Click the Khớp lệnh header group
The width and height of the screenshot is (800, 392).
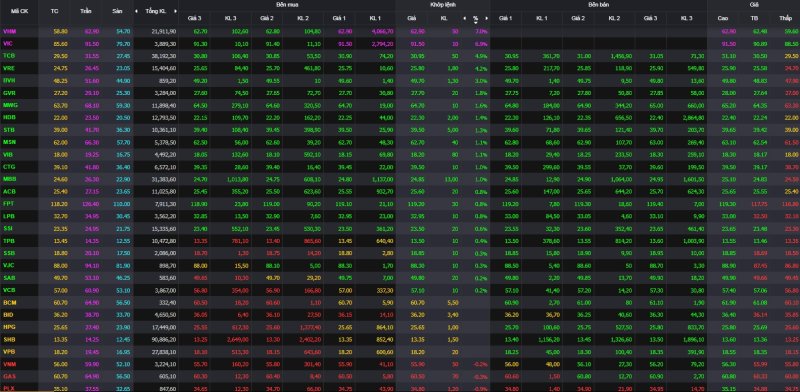click(x=443, y=5)
